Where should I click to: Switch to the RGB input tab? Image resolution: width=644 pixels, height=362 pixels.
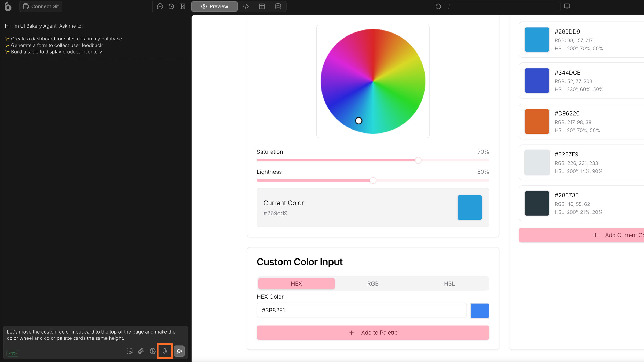373,283
